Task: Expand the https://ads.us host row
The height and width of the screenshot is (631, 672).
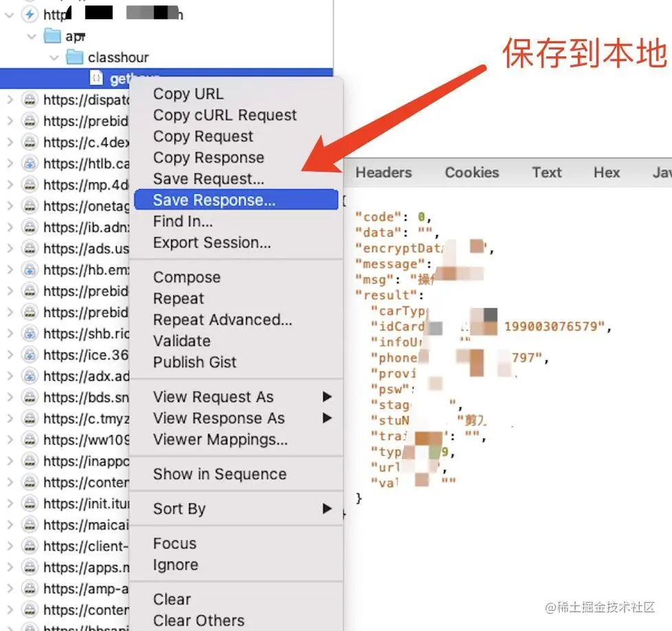Action: point(10,249)
